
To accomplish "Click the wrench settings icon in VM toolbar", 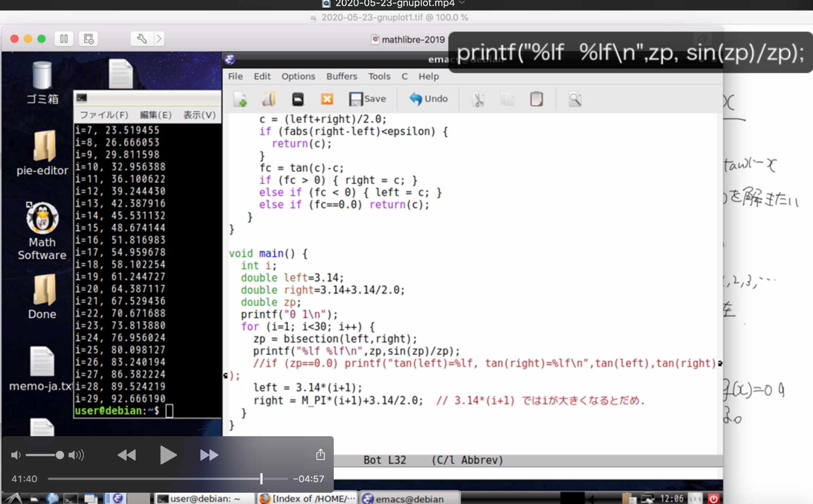I will tap(142, 38).
